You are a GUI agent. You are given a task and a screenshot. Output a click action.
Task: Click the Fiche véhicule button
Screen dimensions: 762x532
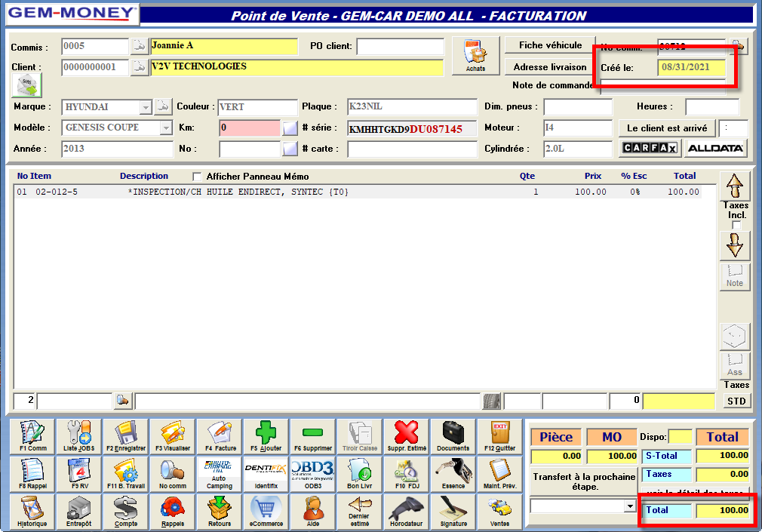point(550,45)
